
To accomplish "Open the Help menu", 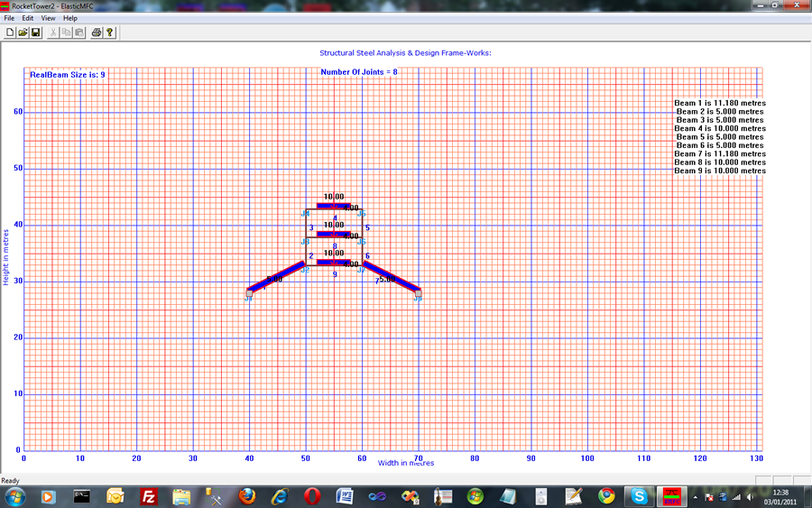I will point(70,18).
